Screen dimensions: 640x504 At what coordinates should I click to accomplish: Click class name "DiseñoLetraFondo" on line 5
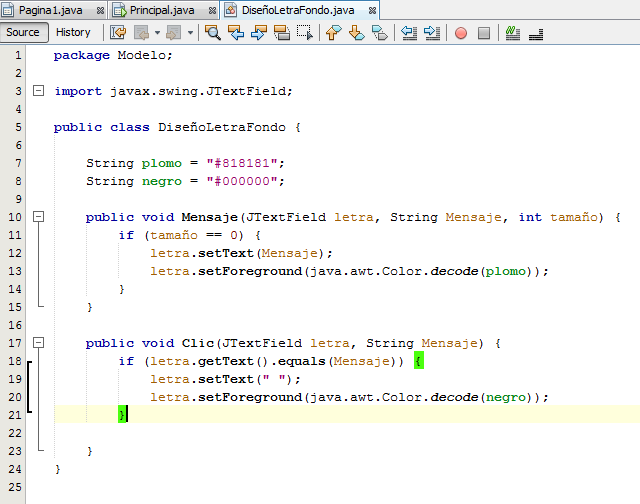pos(222,127)
